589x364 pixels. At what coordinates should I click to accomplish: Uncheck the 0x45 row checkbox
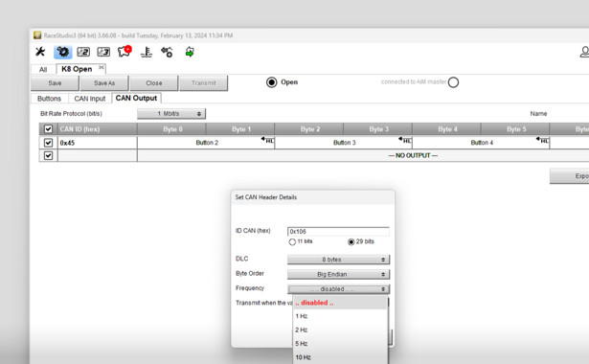48,143
